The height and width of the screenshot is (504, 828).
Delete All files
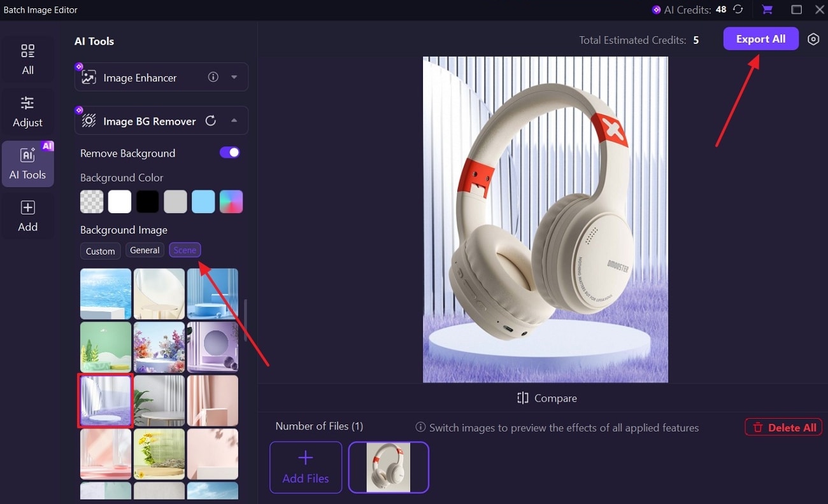click(783, 428)
